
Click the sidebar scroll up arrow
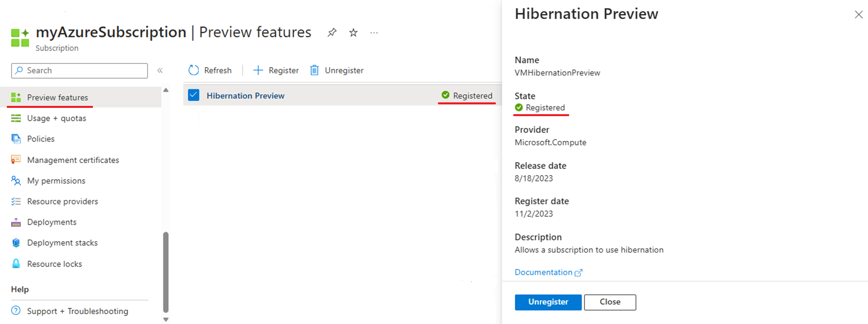[x=166, y=90]
